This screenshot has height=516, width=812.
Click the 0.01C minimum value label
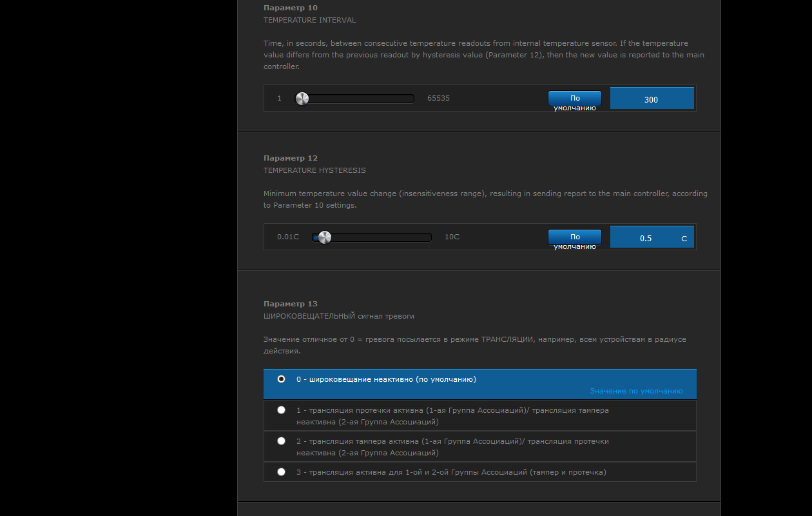coord(288,237)
